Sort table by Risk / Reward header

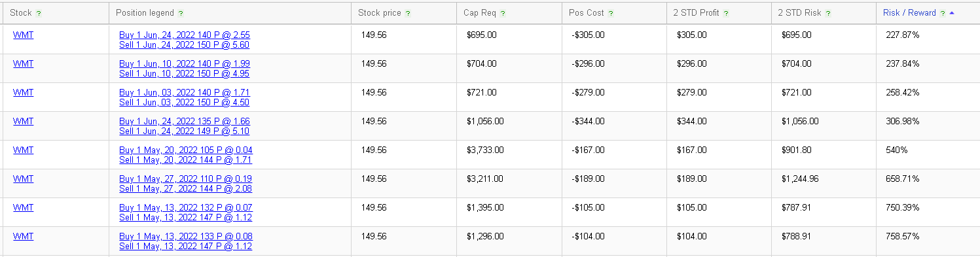[909, 13]
